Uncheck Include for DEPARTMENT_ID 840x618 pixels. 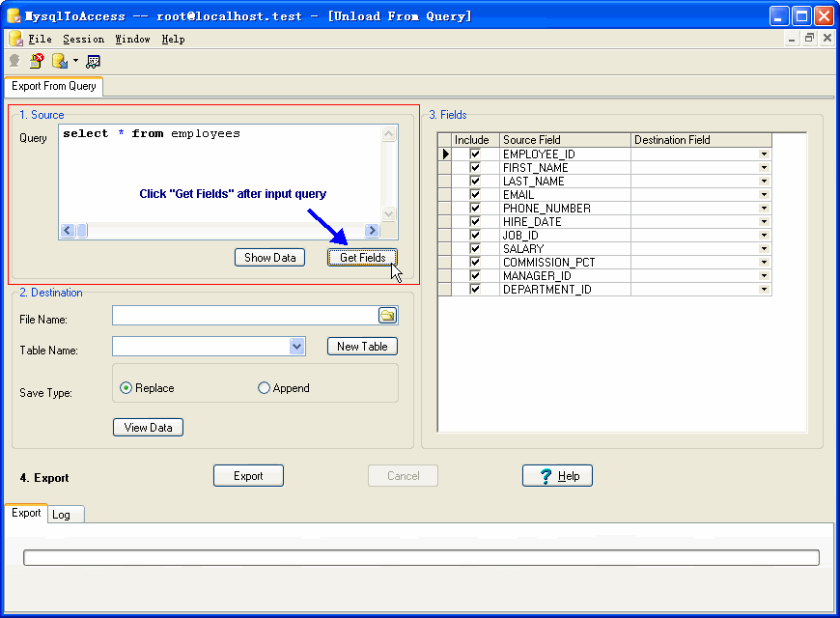pyautogui.click(x=475, y=289)
